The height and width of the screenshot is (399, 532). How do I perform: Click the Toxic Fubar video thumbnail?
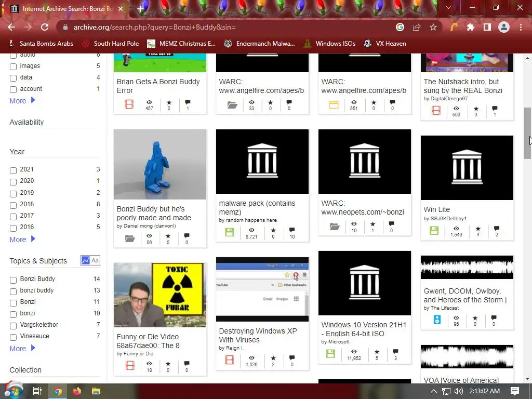160,295
